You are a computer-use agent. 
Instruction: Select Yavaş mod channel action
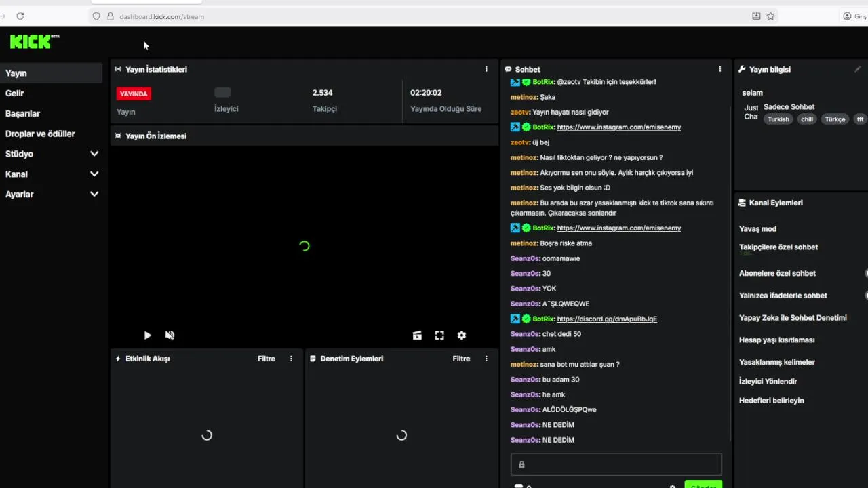pos(757,229)
